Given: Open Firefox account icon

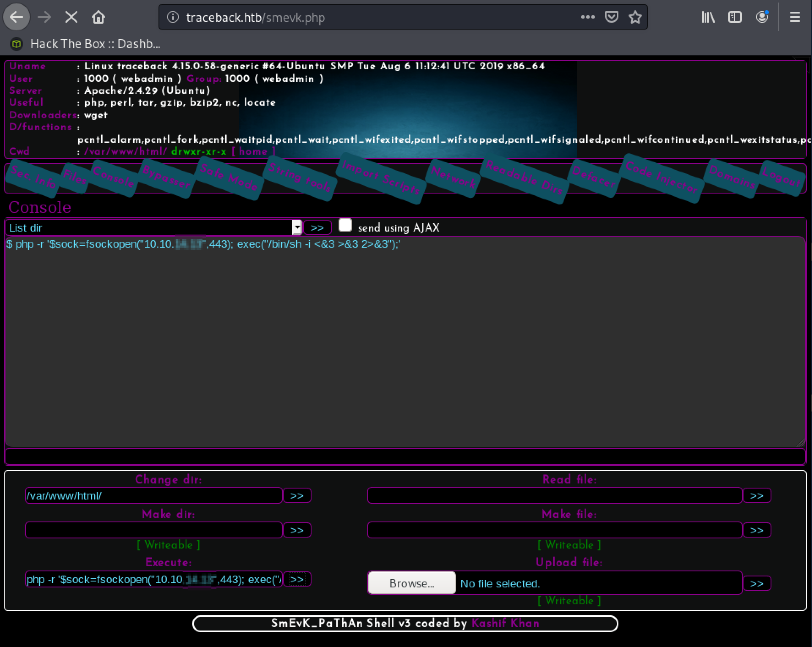Looking at the screenshot, I should pyautogui.click(x=762, y=17).
